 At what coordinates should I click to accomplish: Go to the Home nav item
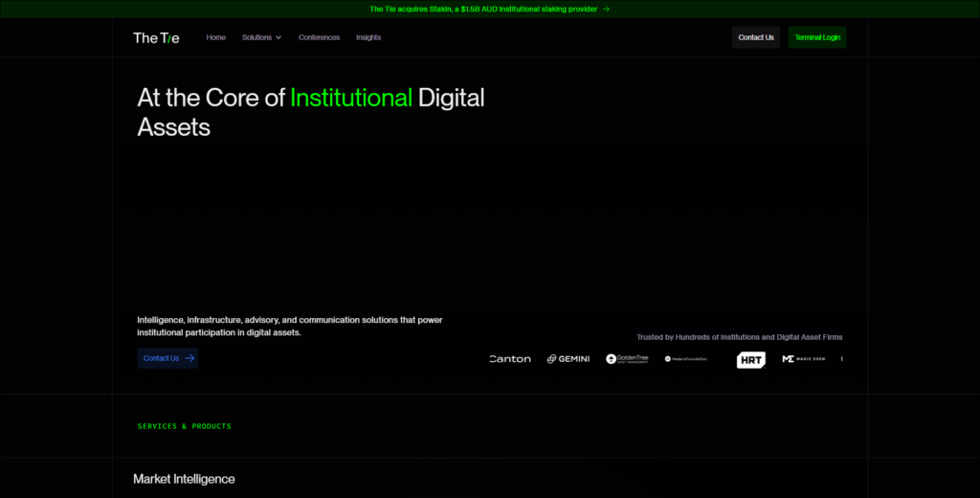point(216,37)
